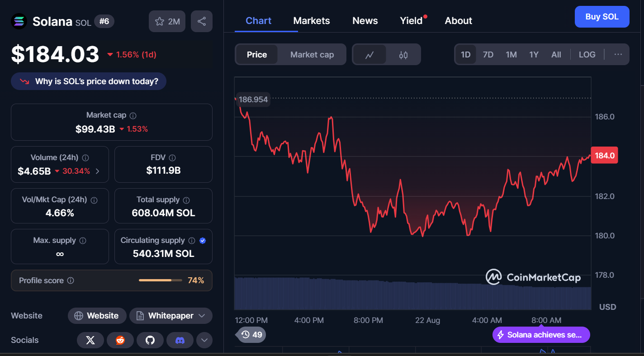Switch to the About tab

coord(458,21)
